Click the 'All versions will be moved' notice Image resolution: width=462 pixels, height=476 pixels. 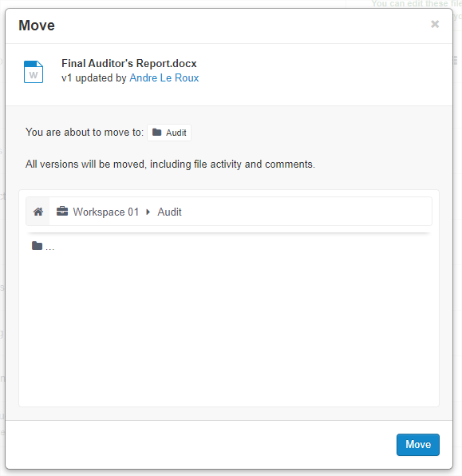[x=170, y=164]
